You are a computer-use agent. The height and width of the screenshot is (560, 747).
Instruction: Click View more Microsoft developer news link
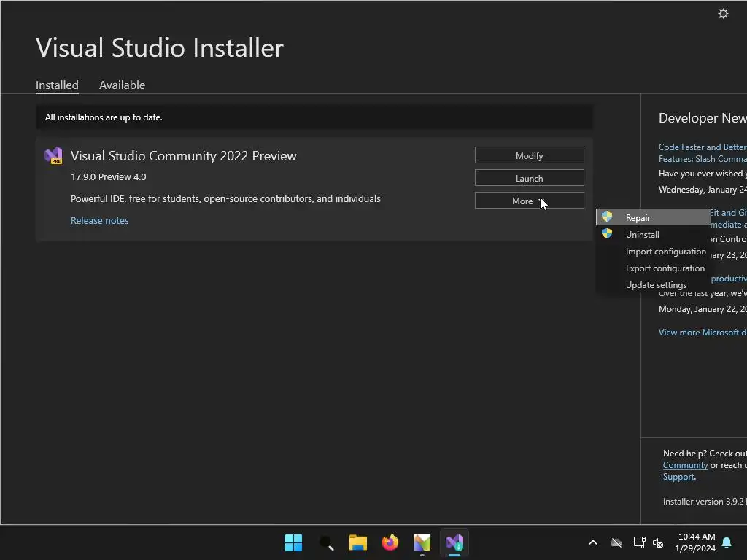tap(703, 332)
